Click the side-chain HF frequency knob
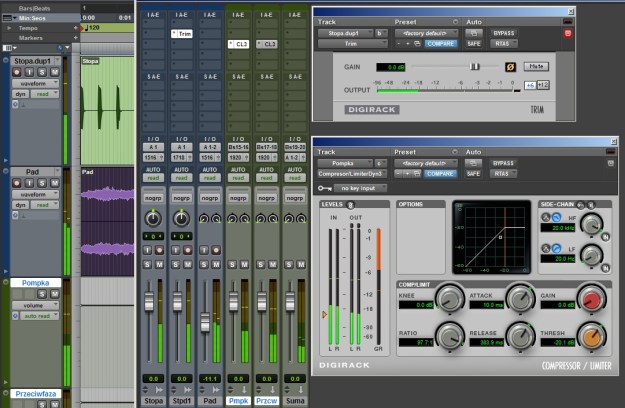 coord(593,224)
